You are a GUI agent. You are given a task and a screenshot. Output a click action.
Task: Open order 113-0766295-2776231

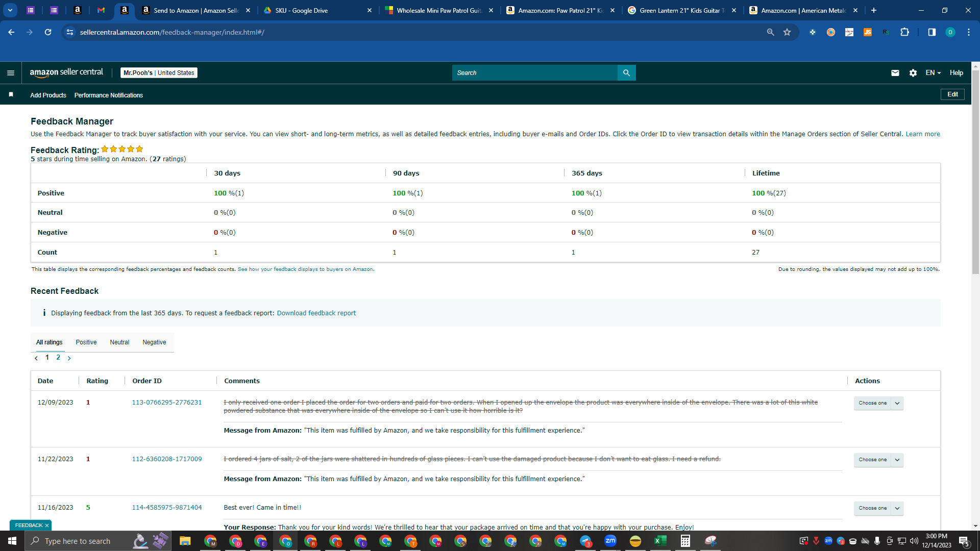point(167,403)
